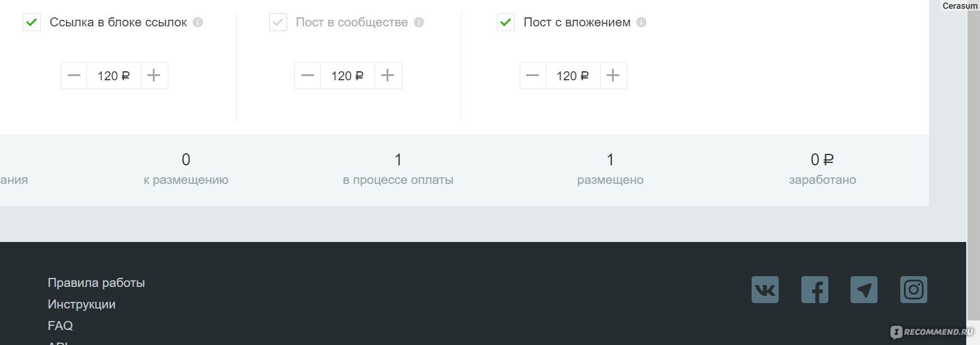This screenshot has height=345, width=980.
Task: Show info tooltip for Ссылка в блоке ссылок
Action: pyautogui.click(x=198, y=22)
